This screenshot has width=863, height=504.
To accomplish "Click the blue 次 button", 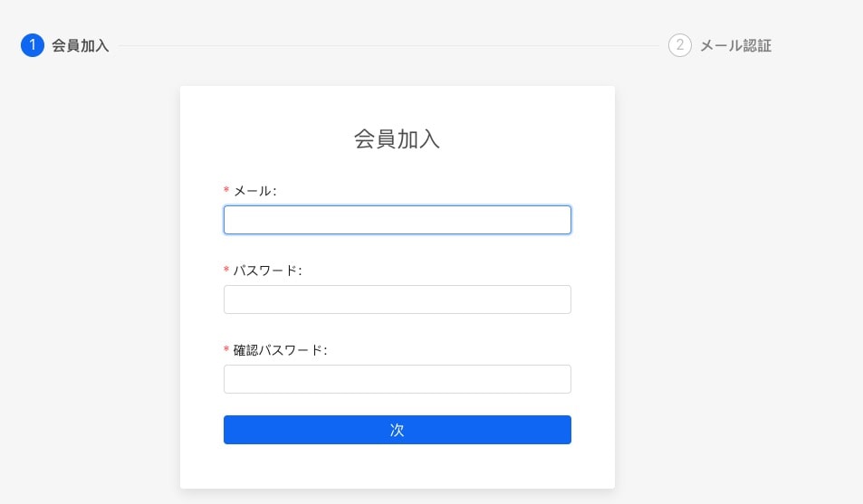I will pyautogui.click(x=398, y=430).
